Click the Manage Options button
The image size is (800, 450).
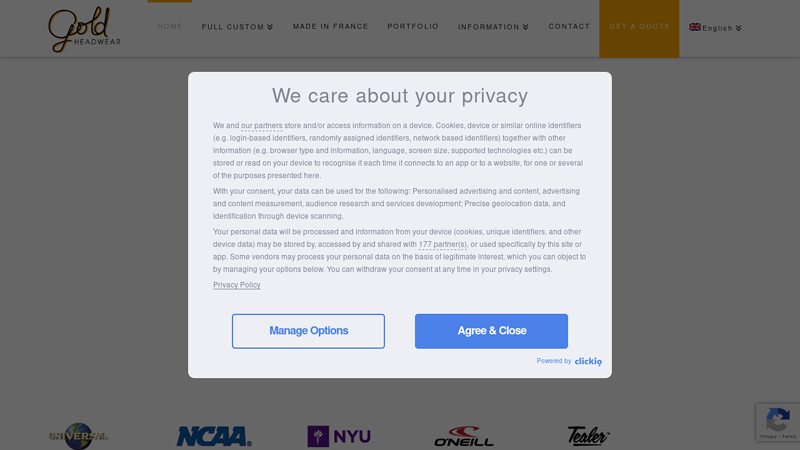click(308, 331)
